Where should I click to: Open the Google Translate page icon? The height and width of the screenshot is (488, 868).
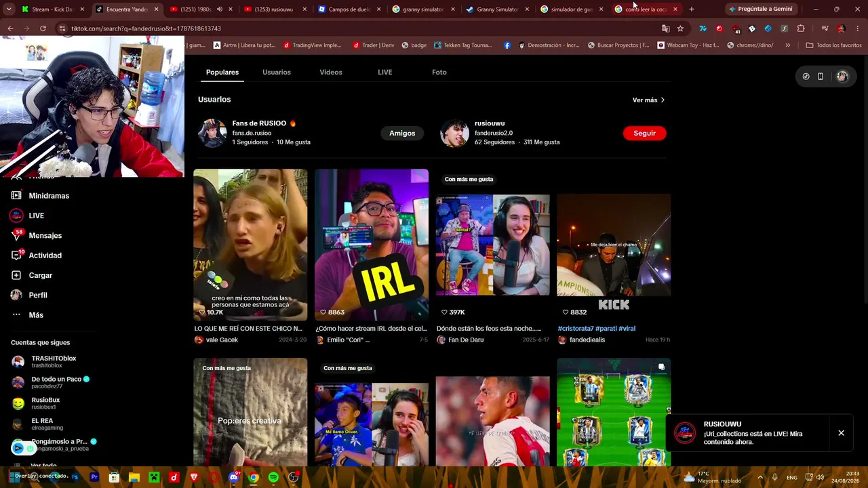(665, 28)
